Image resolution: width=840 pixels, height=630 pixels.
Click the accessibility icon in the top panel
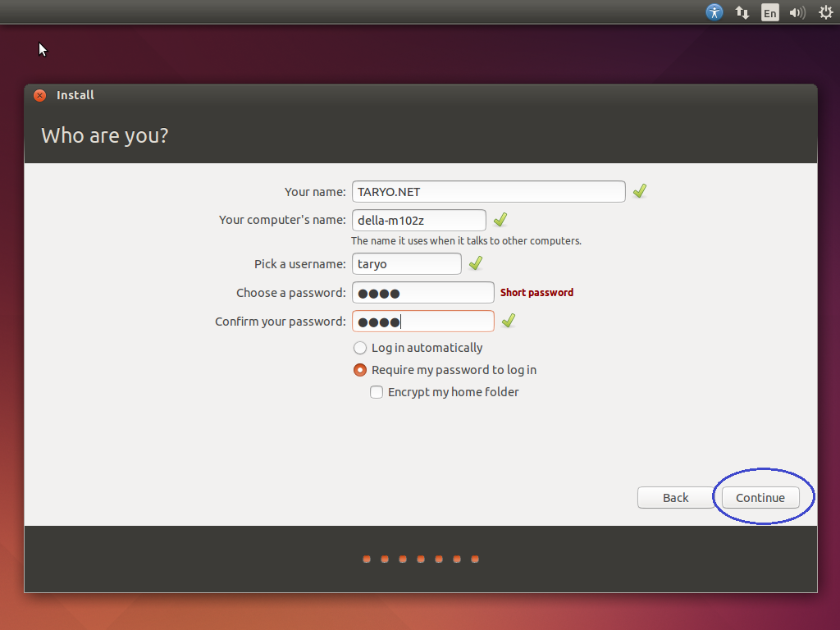(x=714, y=12)
